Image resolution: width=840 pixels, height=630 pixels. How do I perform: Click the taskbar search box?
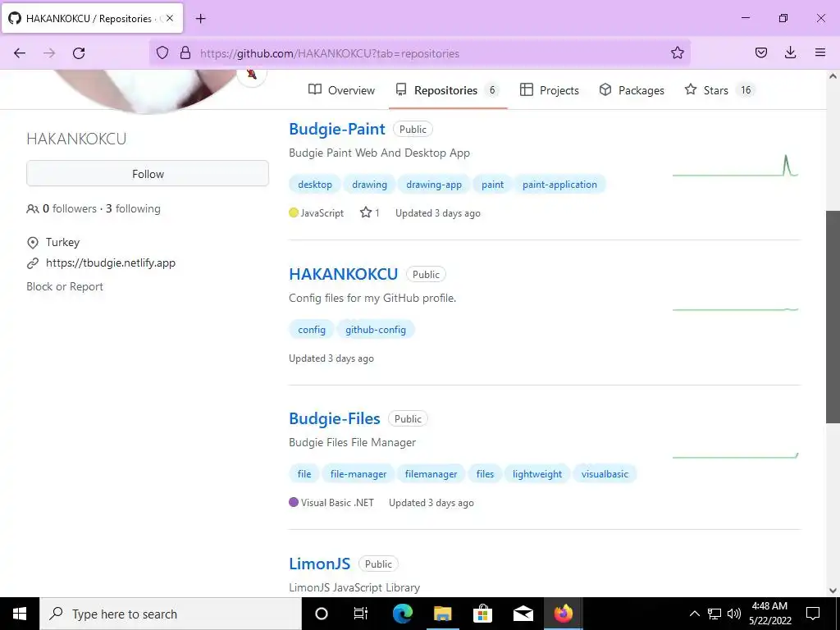click(171, 614)
